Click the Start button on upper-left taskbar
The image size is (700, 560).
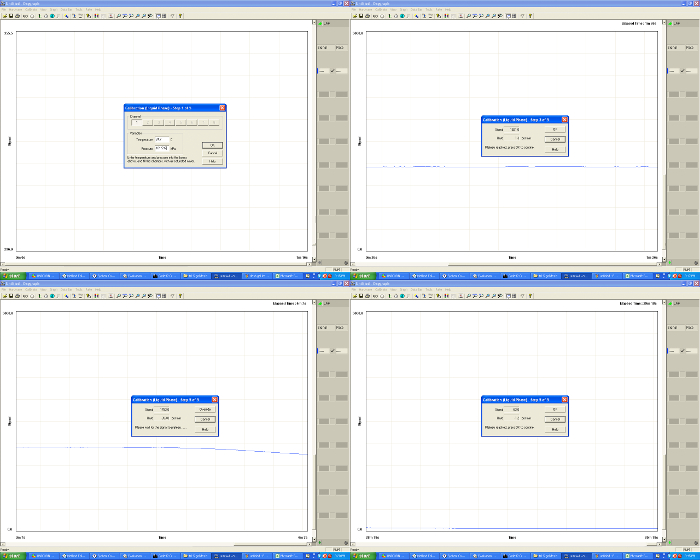click(x=12, y=276)
